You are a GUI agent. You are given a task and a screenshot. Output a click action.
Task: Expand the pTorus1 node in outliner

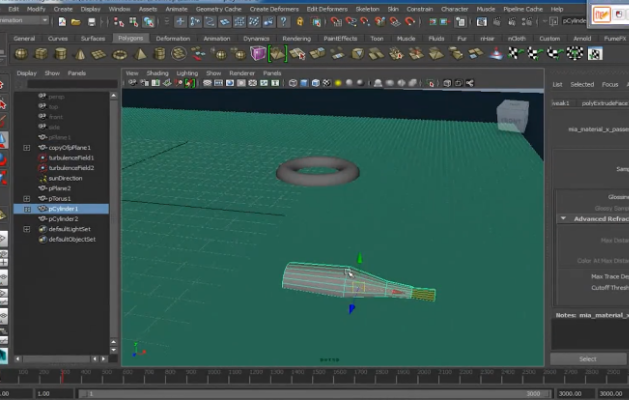[x=27, y=199]
